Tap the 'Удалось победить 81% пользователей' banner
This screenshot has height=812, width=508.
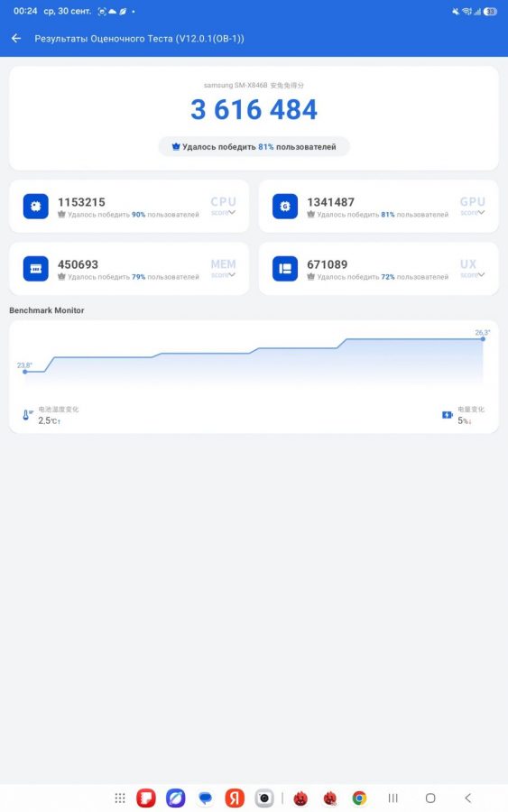point(254,146)
